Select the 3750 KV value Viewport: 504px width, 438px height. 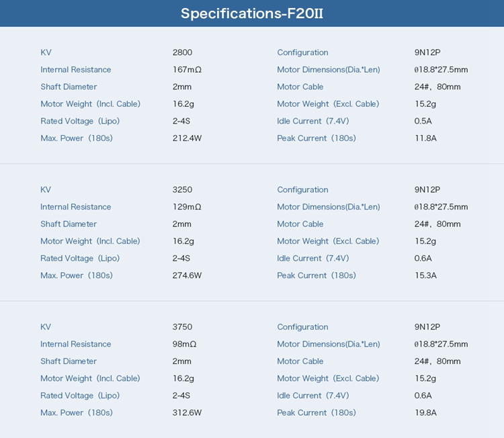tap(182, 327)
